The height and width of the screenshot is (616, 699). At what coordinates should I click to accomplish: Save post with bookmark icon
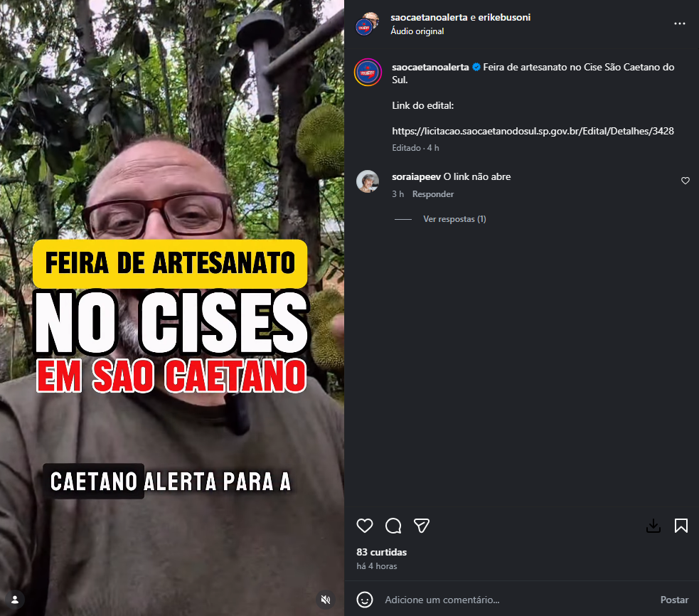click(681, 526)
